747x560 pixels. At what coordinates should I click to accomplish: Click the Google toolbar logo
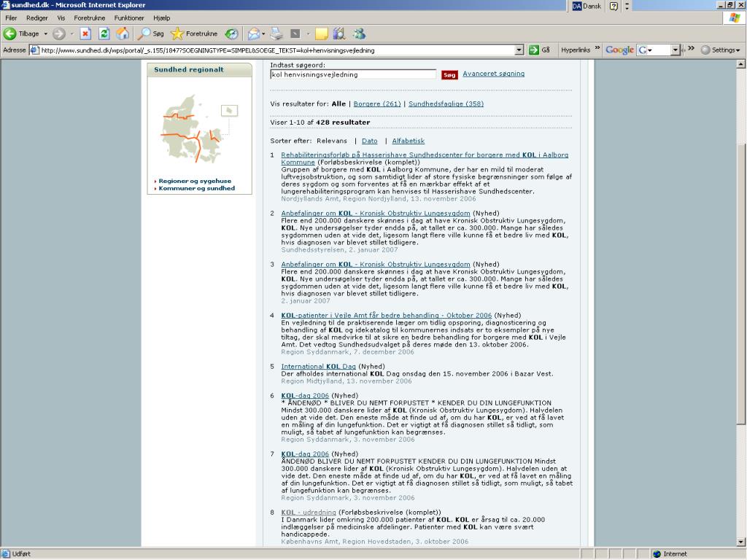[x=619, y=50]
